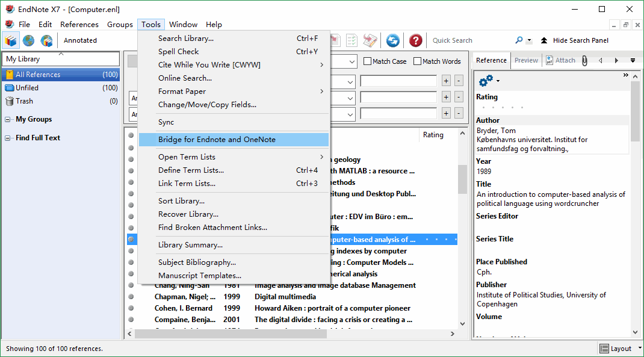The width and height of the screenshot is (644, 357).
Task: Open Library Summary from Tools menu
Action: coord(234,245)
